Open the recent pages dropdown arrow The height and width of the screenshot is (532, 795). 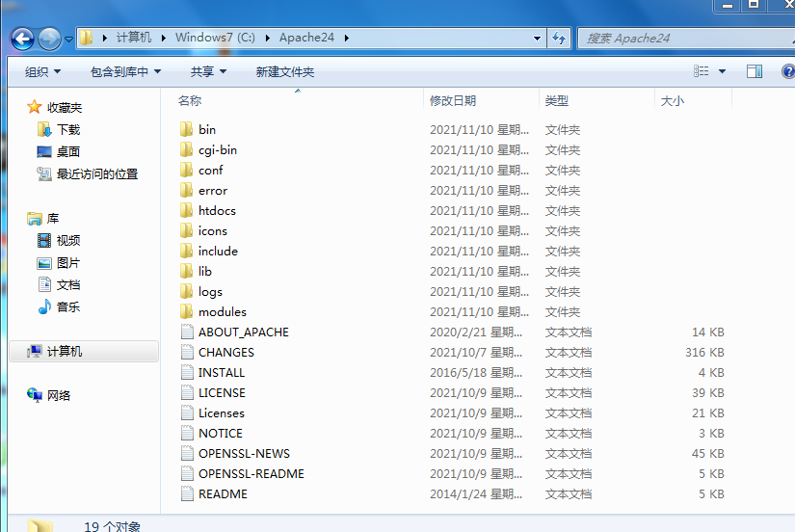(68, 40)
